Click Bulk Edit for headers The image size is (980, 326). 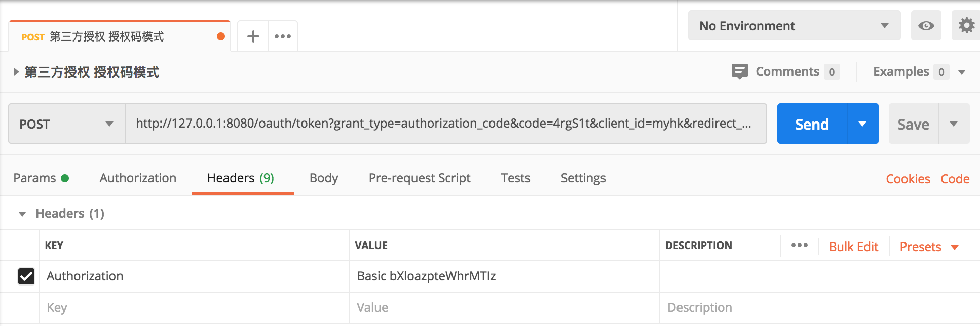(x=853, y=247)
